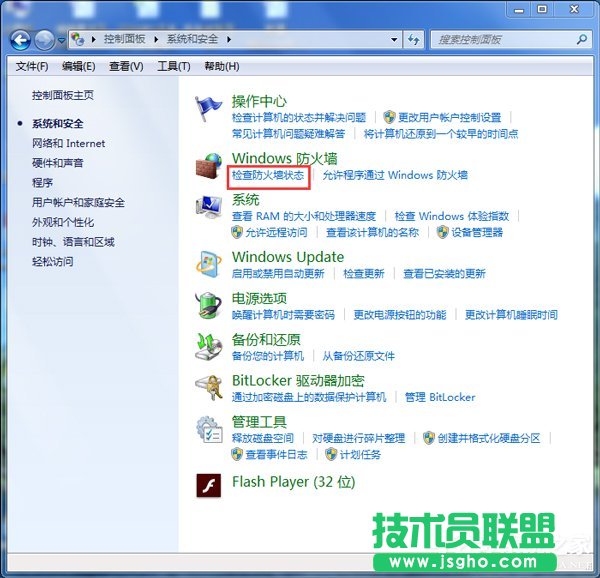600x578 pixels.
Task: Open BitLocker 驱动器加密 heading
Action: coord(298,381)
